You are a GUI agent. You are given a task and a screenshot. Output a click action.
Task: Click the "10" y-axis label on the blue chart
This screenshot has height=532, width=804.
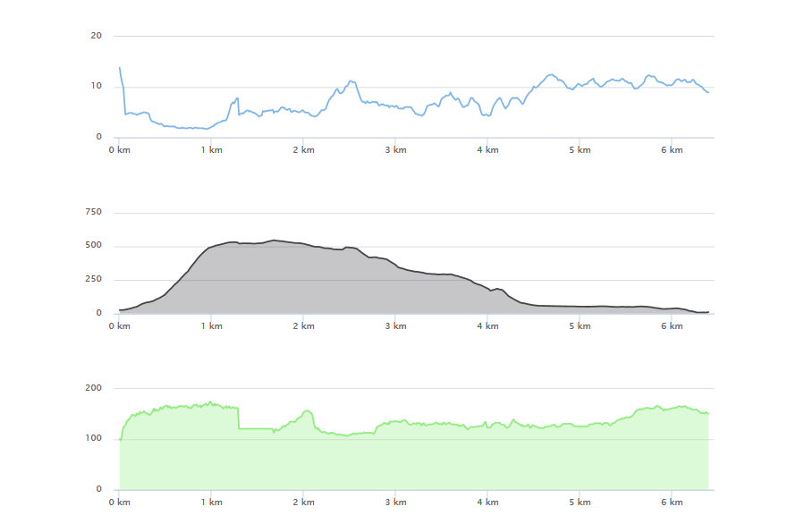pyautogui.click(x=97, y=87)
